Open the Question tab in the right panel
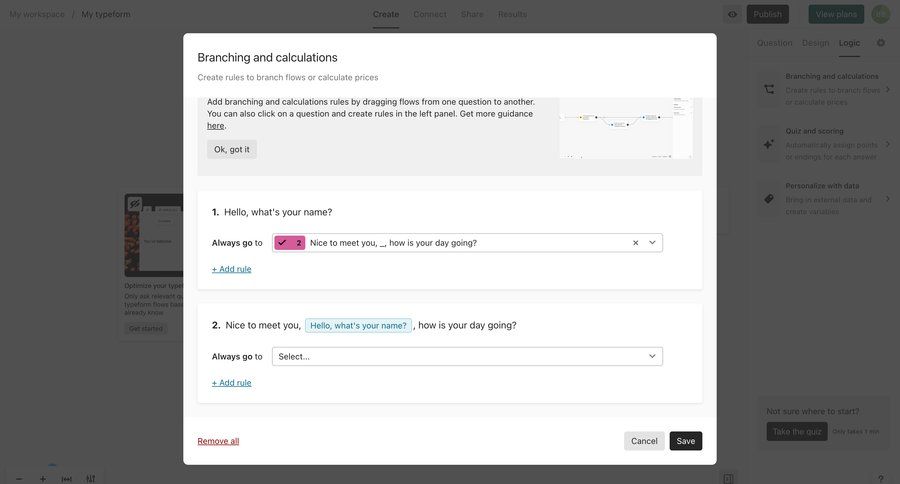The image size is (900, 484). (x=774, y=43)
